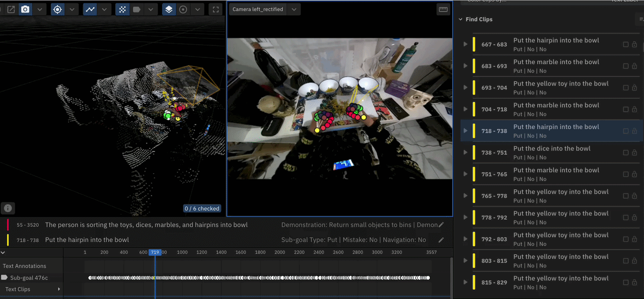Viewport: 644px width, 299px height.
Task: Toggle the point cloud dots icon
Action: click(122, 9)
